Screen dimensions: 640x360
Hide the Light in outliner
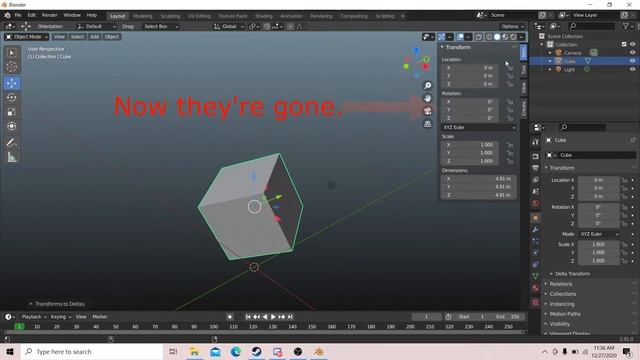coord(632,69)
